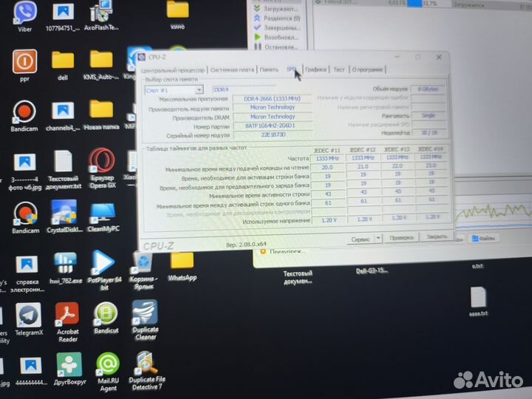
Task: Select Раздаются (0) category in download manager
Action: (x=278, y=18)
